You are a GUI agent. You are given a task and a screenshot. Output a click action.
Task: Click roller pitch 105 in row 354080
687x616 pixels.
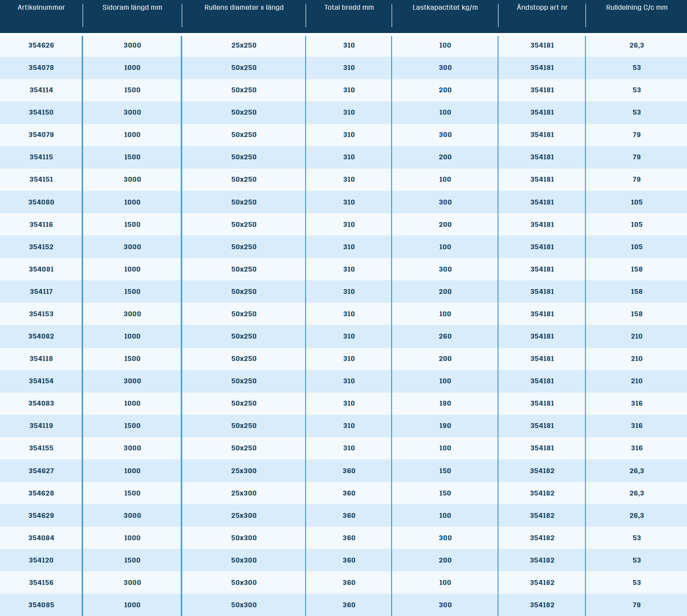click(636, 202)
